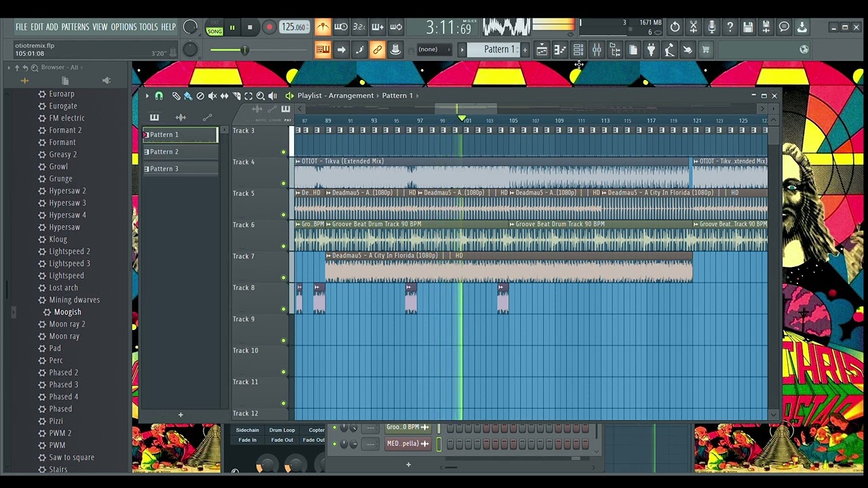This screenshot has width=868, height=488.
Task: Open the audio editor scissors icon
Action: [693, 27]
